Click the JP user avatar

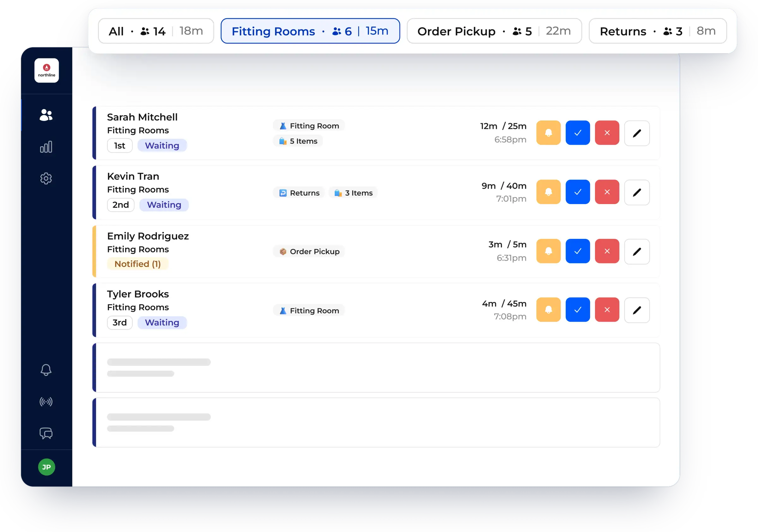click(x=46, y=467)
